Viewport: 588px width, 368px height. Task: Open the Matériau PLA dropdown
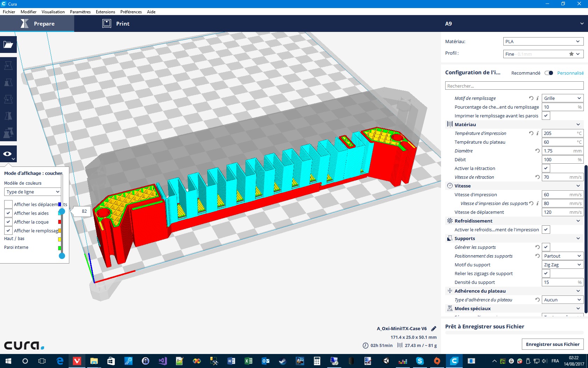click(x=543, y=41)
